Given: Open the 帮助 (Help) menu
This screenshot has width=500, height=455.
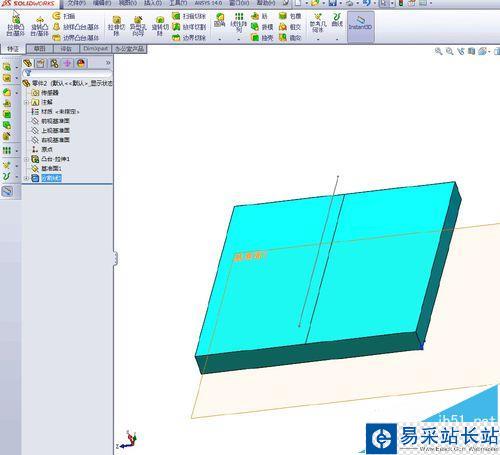Looking at the screenshot, I should click(x=266, y=3).
